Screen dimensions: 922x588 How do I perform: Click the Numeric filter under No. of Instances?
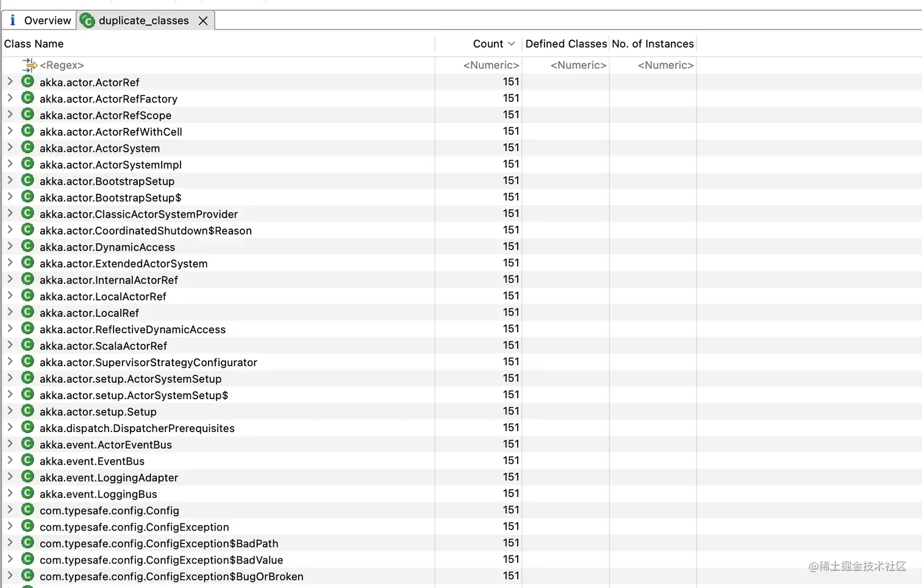pyautogui.click(x=665, y=65)
